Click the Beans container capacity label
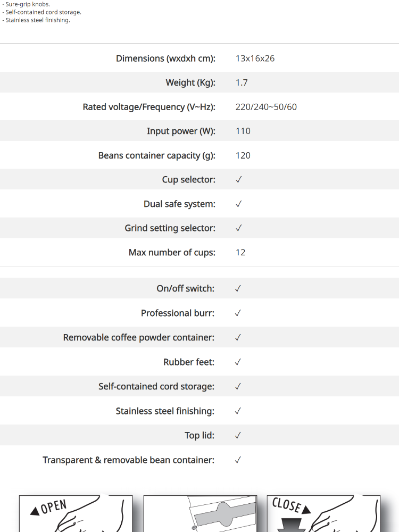Screen dimensions: 399x532 pos(157,155)
